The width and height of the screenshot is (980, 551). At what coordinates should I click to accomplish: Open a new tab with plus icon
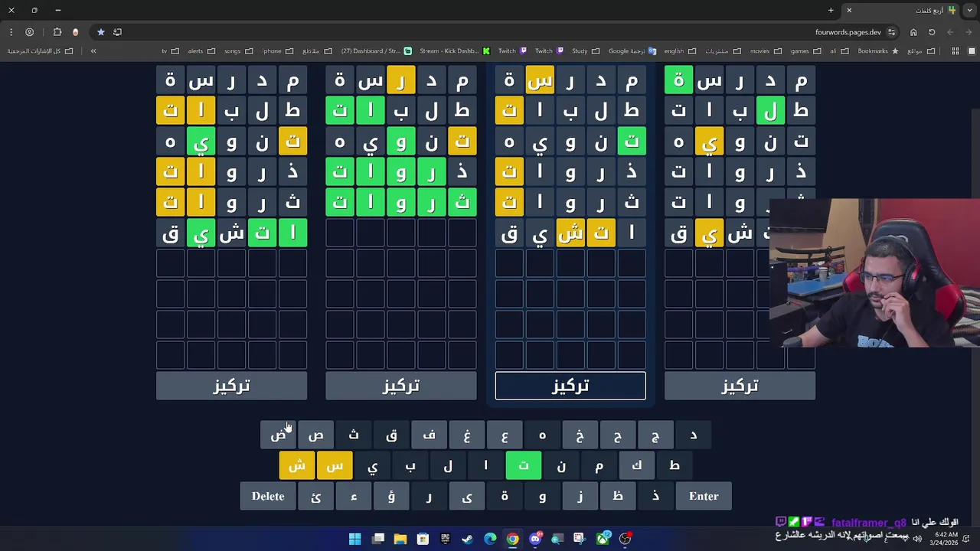click(x=831, y=10)
